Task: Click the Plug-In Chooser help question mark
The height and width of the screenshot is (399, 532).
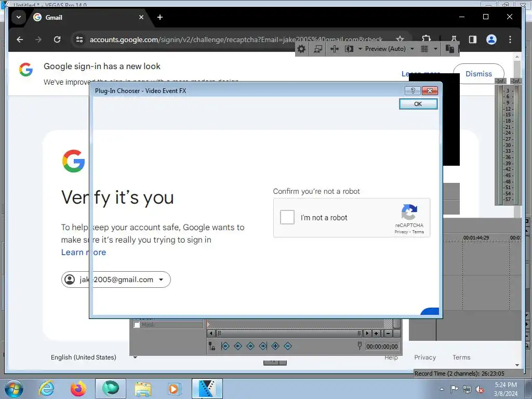Action: tap(413, 90)
